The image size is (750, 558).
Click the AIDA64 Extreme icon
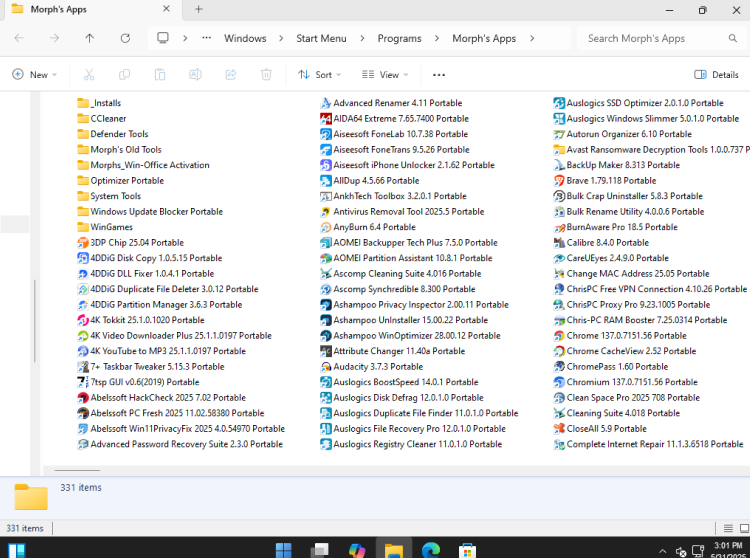[326, 119]
